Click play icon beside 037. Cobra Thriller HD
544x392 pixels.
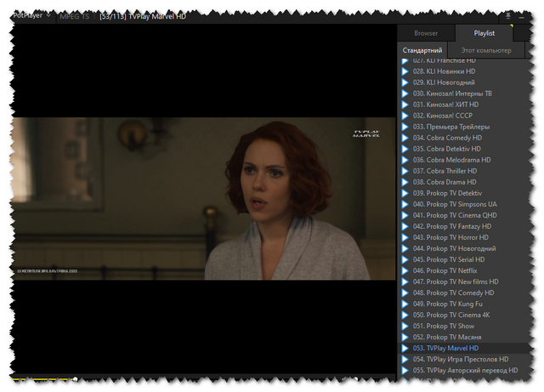pyautogui.click(x=405, y=171)
